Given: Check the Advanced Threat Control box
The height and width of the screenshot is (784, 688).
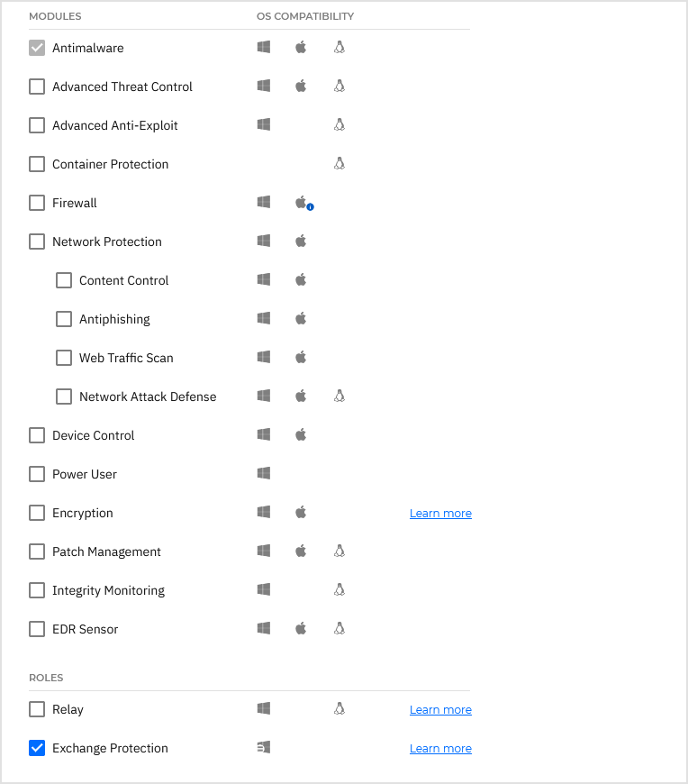Looking at the screenshot, I should click(37, 87).
